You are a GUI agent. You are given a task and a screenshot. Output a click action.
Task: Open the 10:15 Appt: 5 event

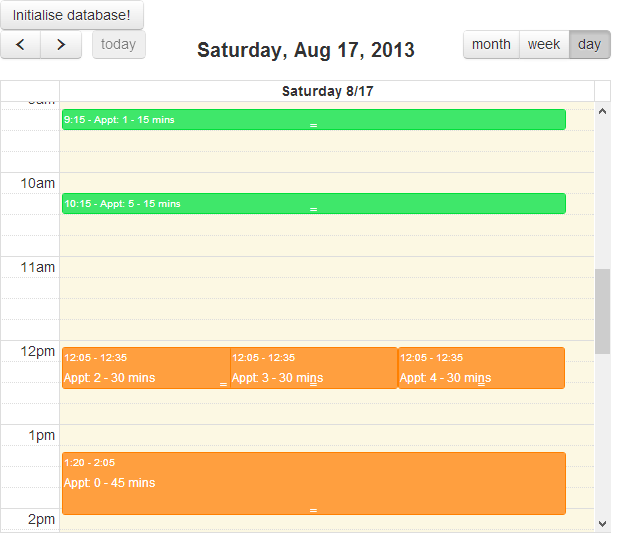click(200, 203)
